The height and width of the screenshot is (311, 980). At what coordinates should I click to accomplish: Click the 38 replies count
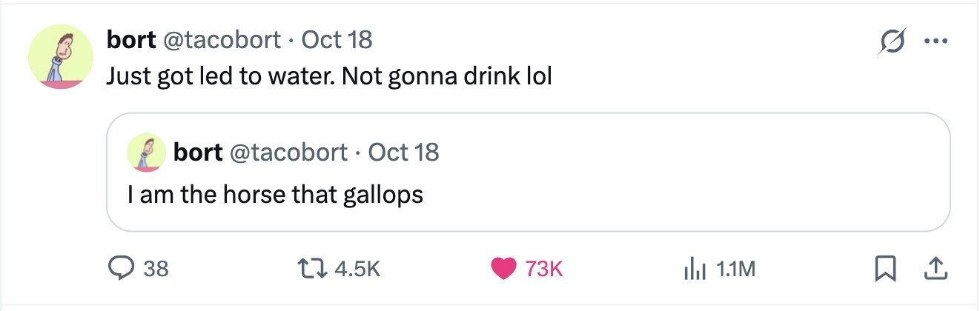(156, 270)
